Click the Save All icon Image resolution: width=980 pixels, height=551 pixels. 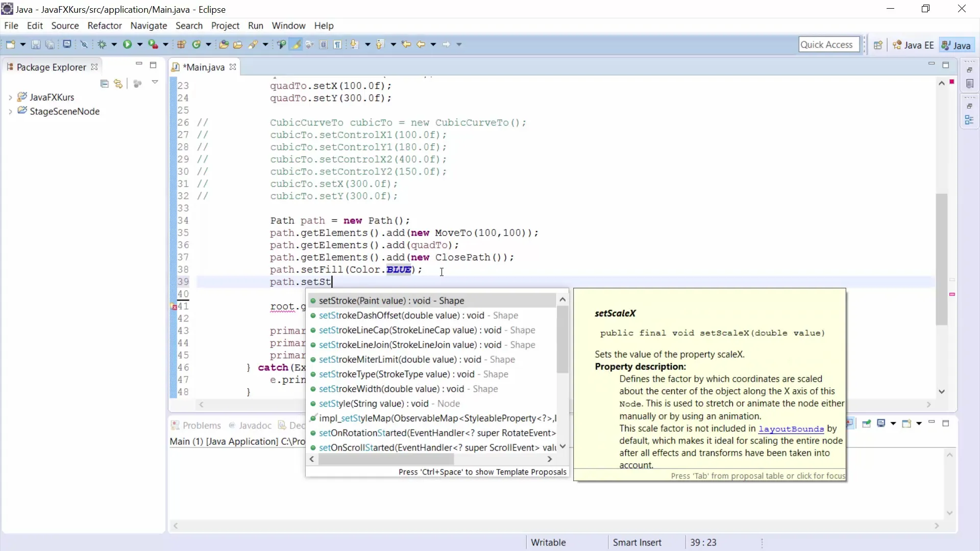coord(50,45)
